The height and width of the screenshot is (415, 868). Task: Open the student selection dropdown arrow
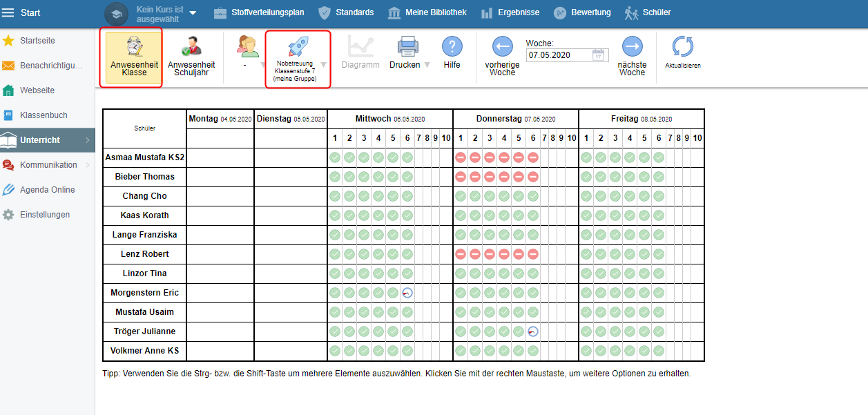pos(263,65)
